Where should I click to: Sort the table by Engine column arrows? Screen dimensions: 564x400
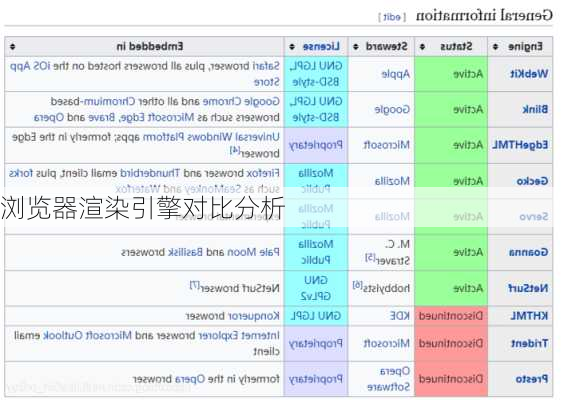(495, 46)
